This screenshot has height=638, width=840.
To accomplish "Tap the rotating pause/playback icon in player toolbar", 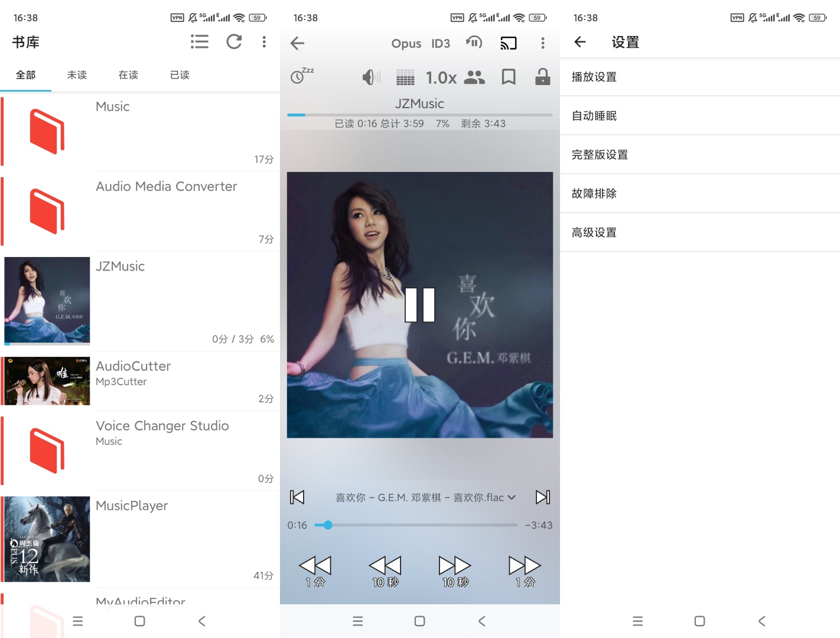I will [x=474, y=43].
